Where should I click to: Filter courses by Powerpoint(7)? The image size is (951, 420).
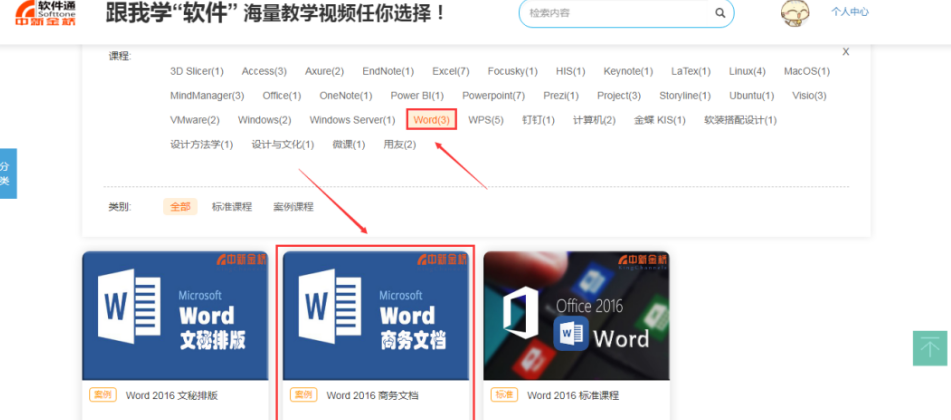pyautogui.click(x=493, y=96)
